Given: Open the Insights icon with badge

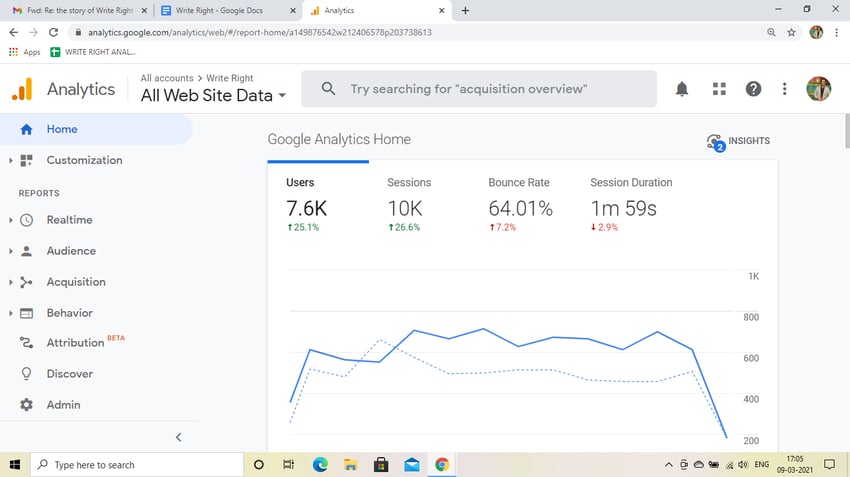Looking at the screenshot, I should (716, 143).
